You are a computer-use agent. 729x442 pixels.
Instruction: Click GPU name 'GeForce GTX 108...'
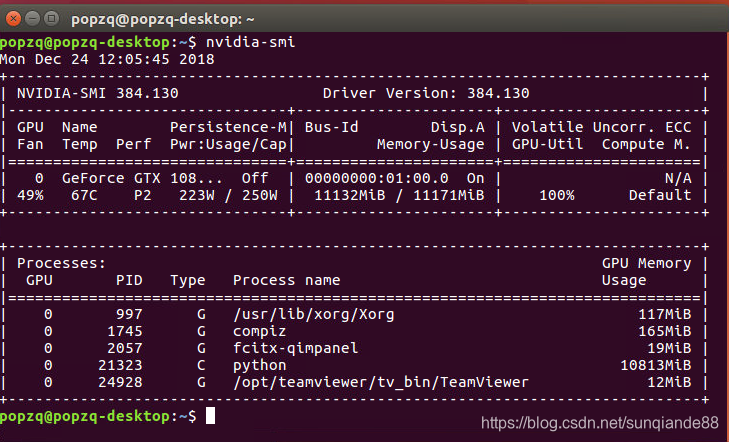click(x=142, y=178)
